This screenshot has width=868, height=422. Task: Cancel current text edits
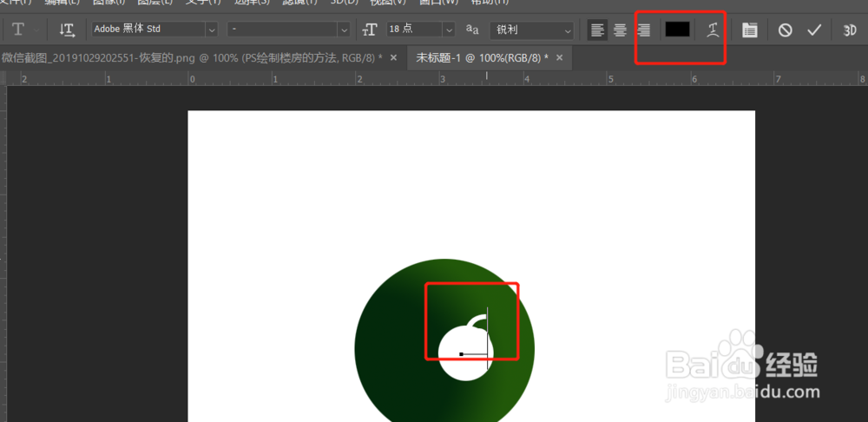coord(785,30)
